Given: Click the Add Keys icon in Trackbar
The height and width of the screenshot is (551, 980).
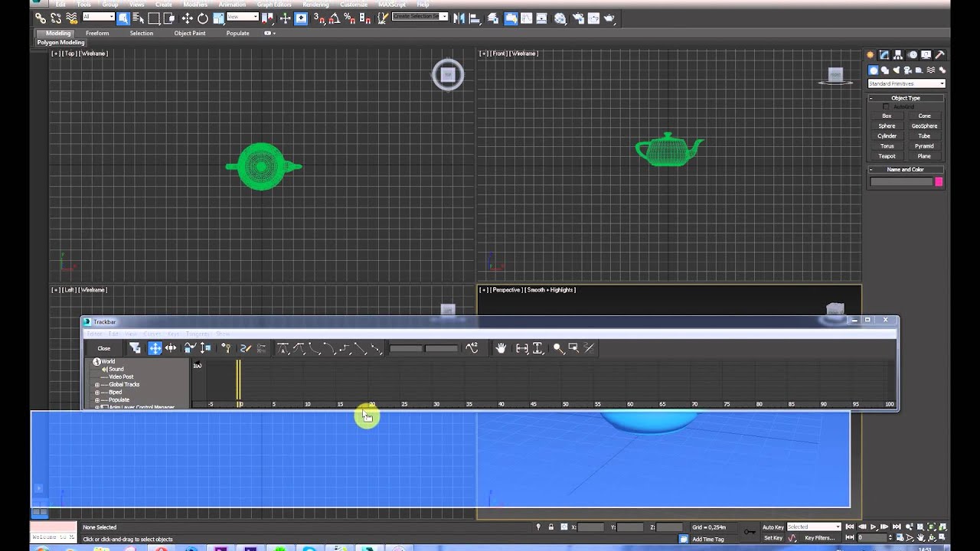Looking at the screenshot, I should [226, 348].
